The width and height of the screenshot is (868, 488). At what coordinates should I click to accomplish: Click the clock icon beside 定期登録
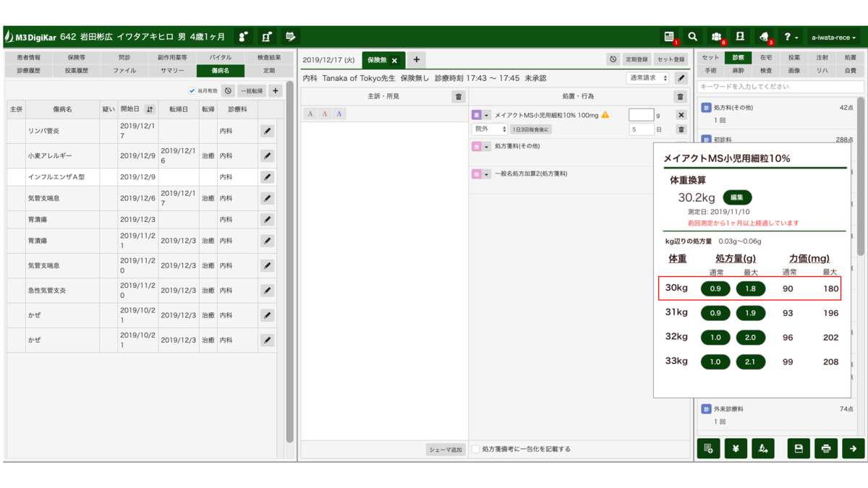point(613,59)
